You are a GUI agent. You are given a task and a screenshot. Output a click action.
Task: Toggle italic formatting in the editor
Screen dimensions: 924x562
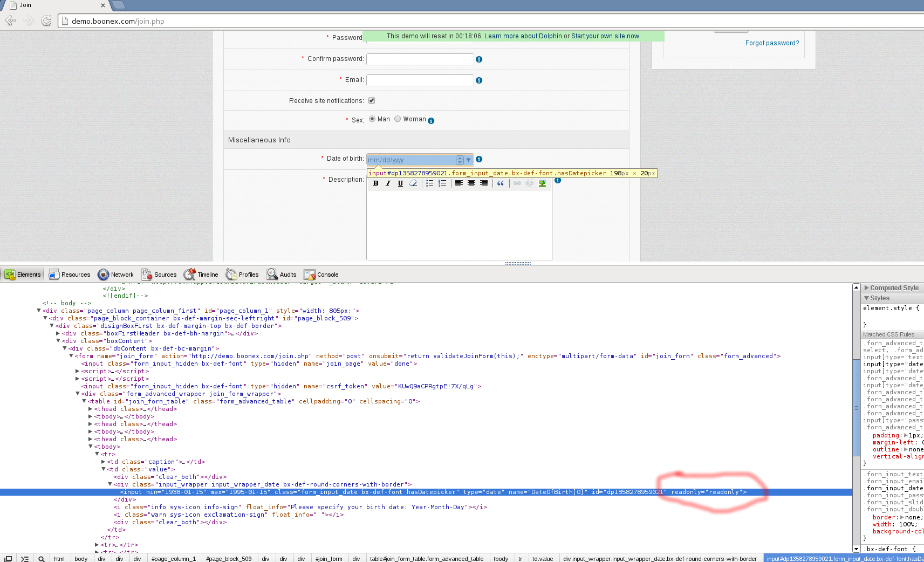pyautogui.click(x=388, y=183)
